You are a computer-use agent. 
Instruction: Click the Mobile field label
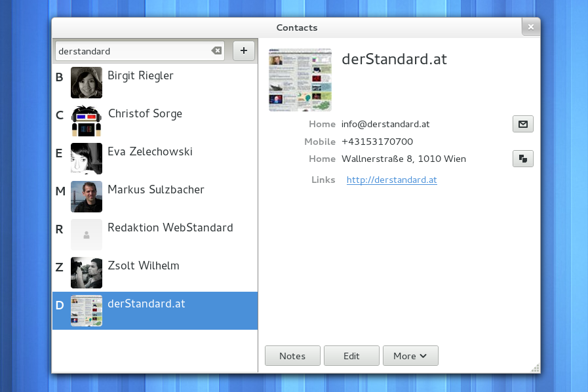click(320, 142)
